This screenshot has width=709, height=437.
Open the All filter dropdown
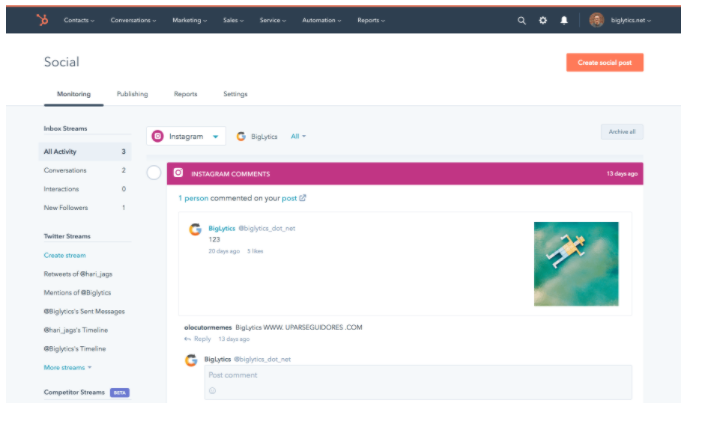pos(298,136)
